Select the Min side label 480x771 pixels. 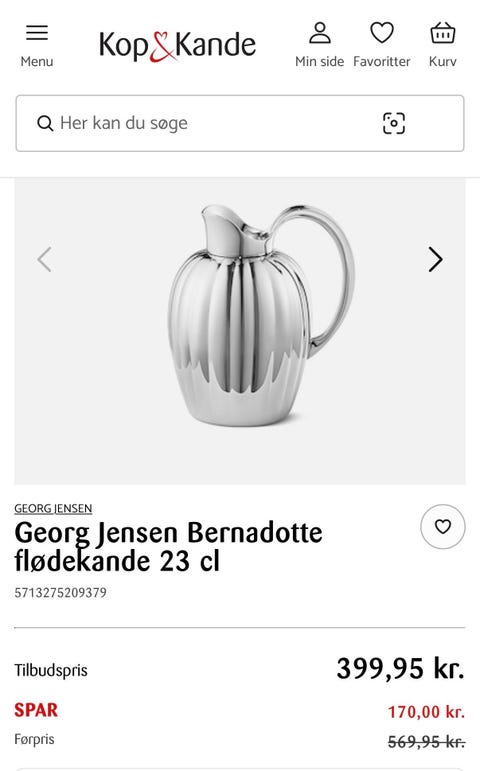[x=320, y=61]
